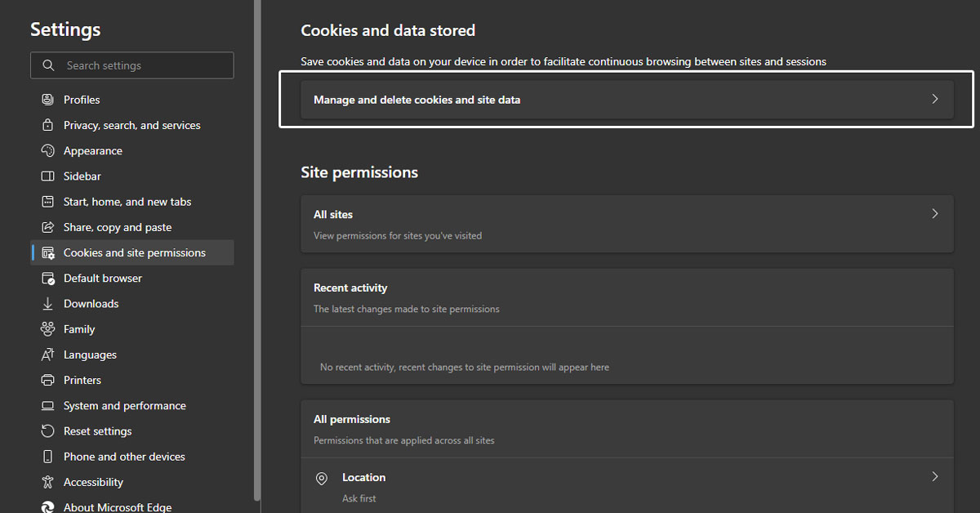980x513 pixels.
Task: Focus the Search settings input field
Action: (x=132, y=65)
